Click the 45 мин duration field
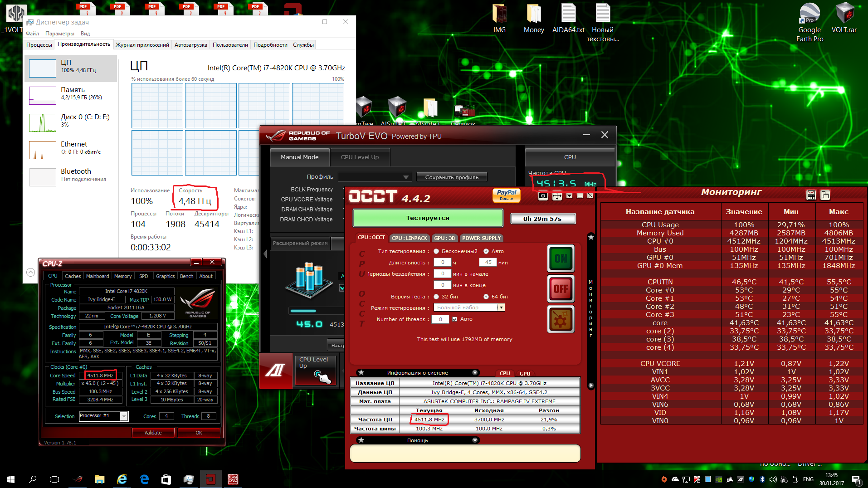868x488 pixels. (488, 263)
